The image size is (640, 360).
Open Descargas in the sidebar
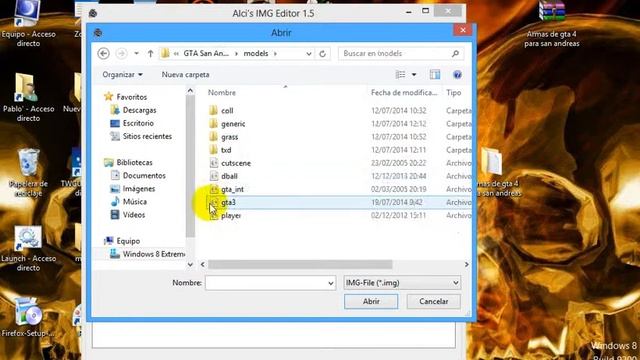tap(133, 110)
